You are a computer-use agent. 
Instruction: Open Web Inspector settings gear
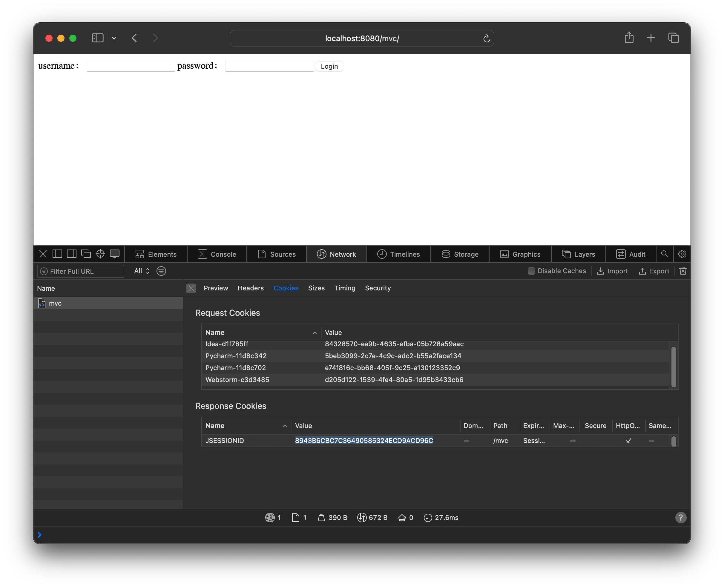click(x=682, y=254)
